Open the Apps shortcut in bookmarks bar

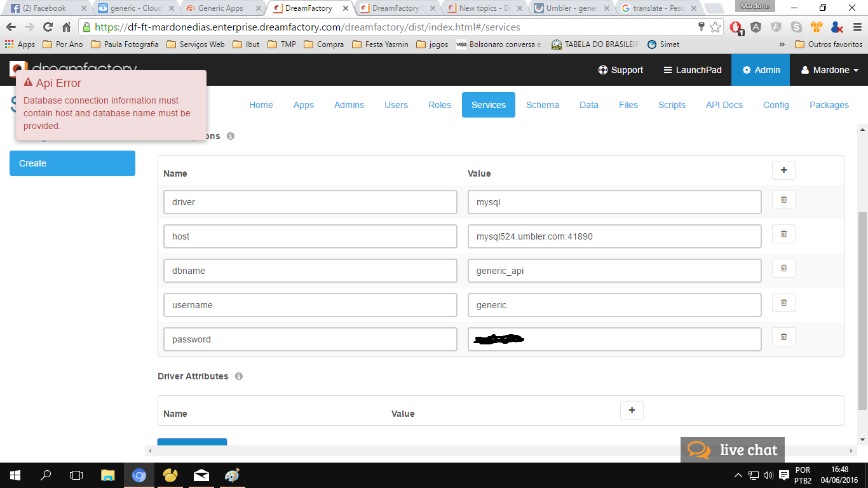(x=20, y=44)
